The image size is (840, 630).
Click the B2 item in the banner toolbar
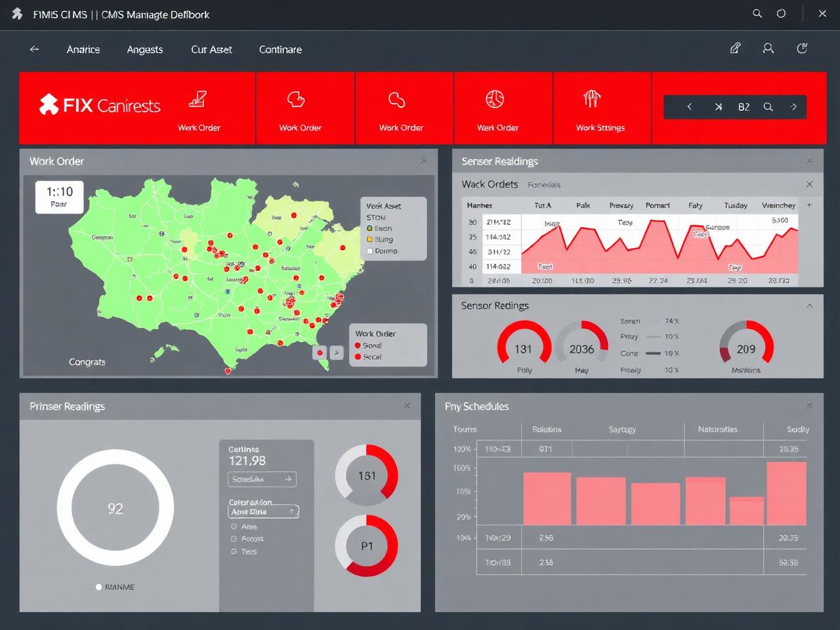744,106
